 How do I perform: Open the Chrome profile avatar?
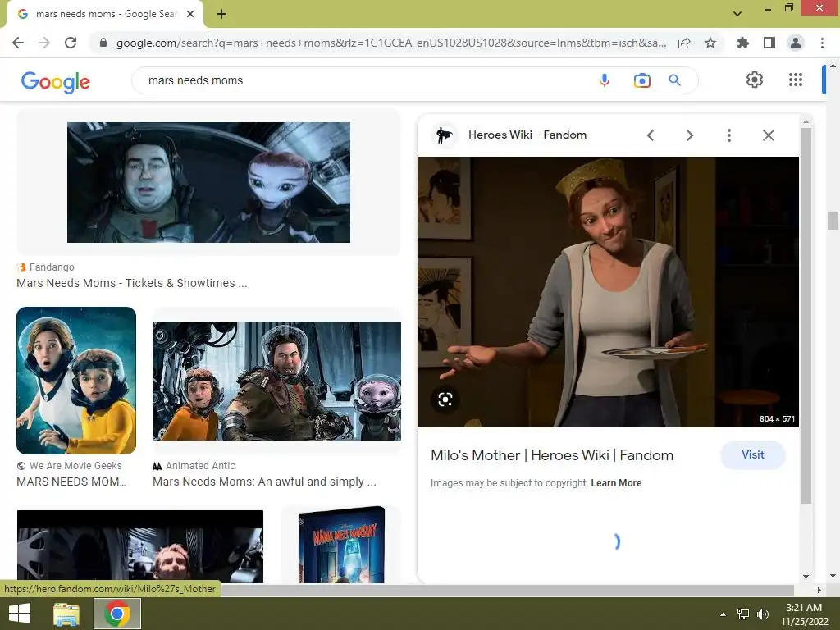pos(796,43)
